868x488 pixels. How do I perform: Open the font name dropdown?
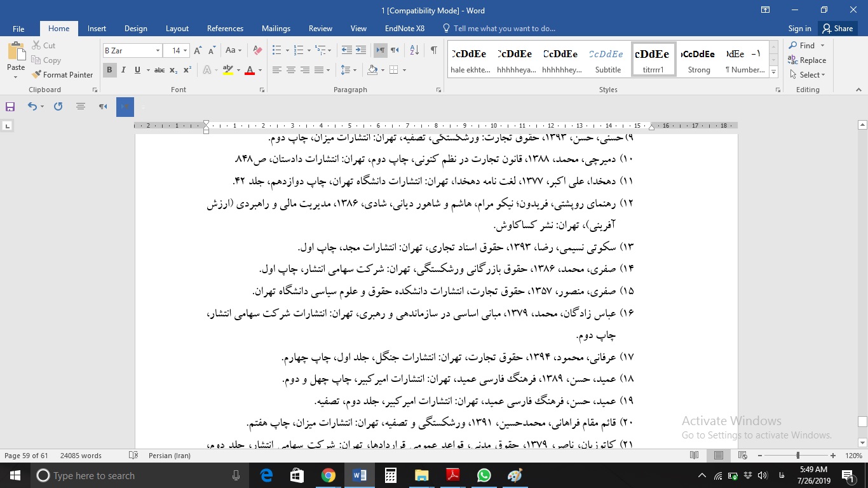click(158, 50)
